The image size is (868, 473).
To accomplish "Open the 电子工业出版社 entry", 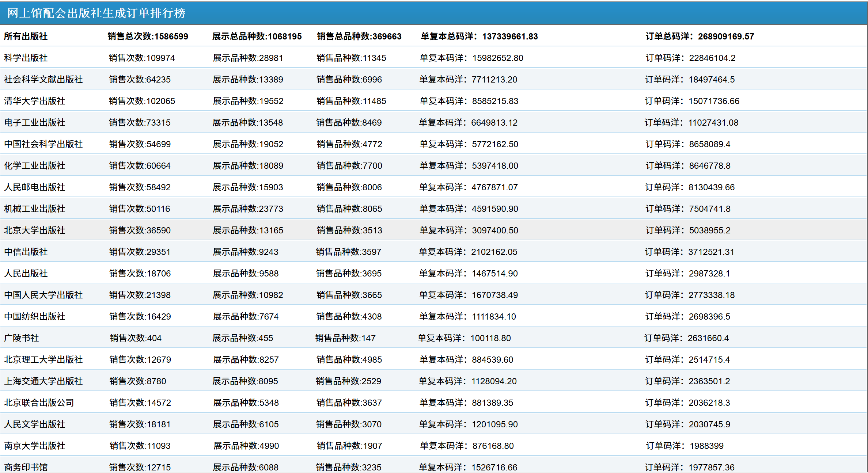I will click(35, 122).
